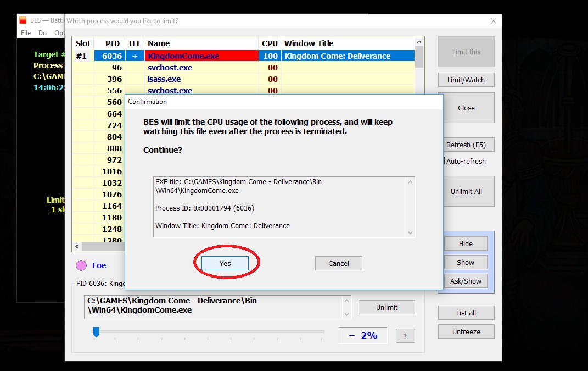Click the Limit/Watch button
Image resolution: width=588 pixels, height=371 pixels.
(466, 80)
